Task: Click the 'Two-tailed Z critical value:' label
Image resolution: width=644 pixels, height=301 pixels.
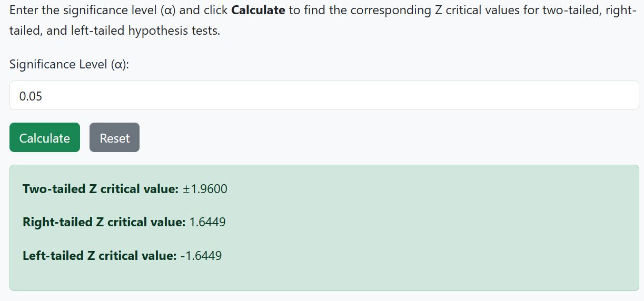Action: click(x=101, y=189)
